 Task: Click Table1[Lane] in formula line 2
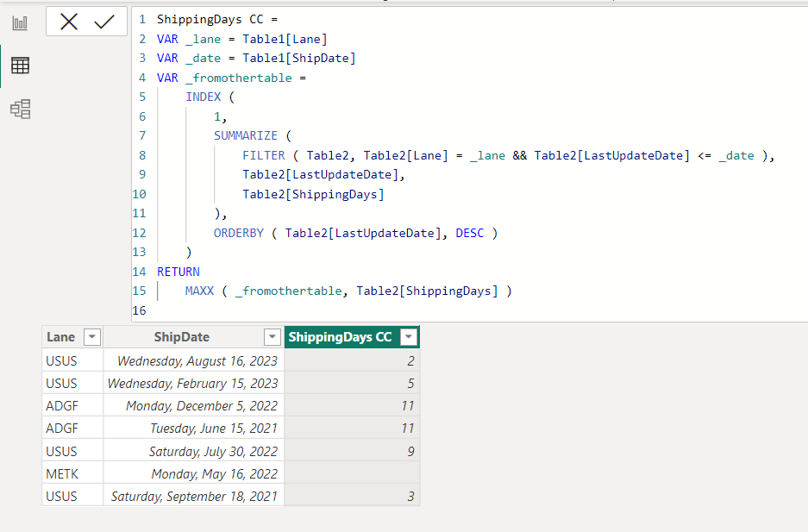coord(285,39)
